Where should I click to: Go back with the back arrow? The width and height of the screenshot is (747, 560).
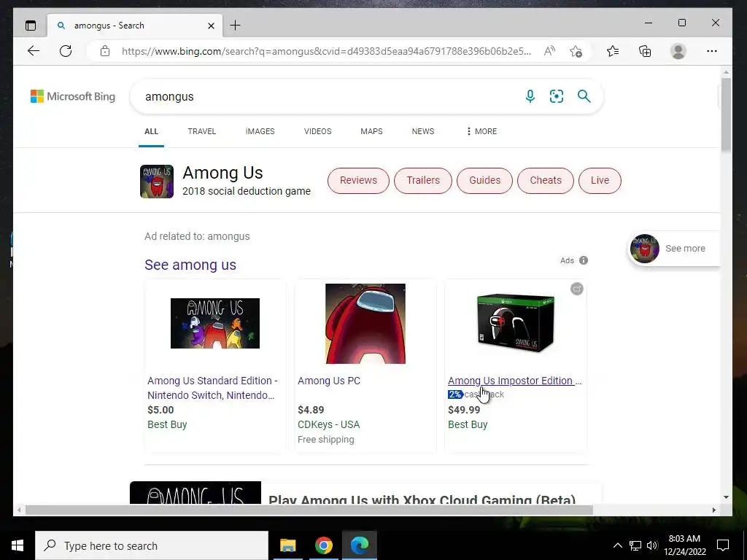tap(34, 51)
